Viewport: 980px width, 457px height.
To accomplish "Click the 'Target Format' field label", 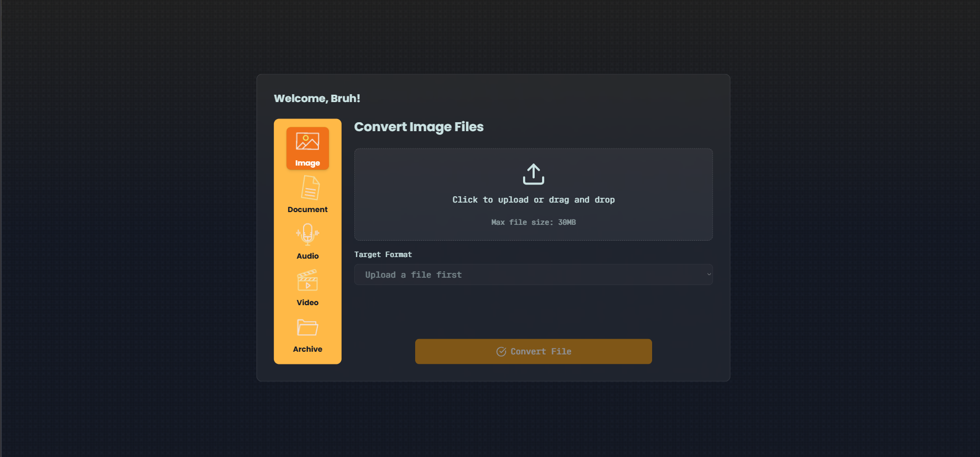I will (383, 254).
